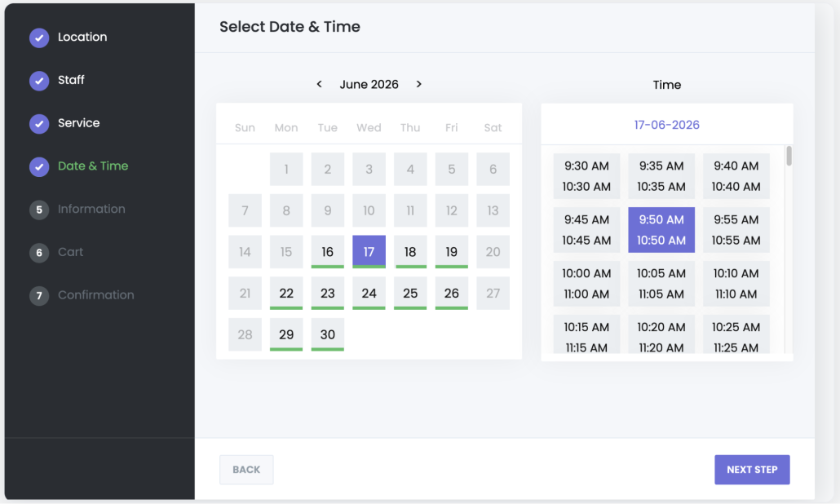Select June 24 on the calendar
840x504 pixels.
369,293
